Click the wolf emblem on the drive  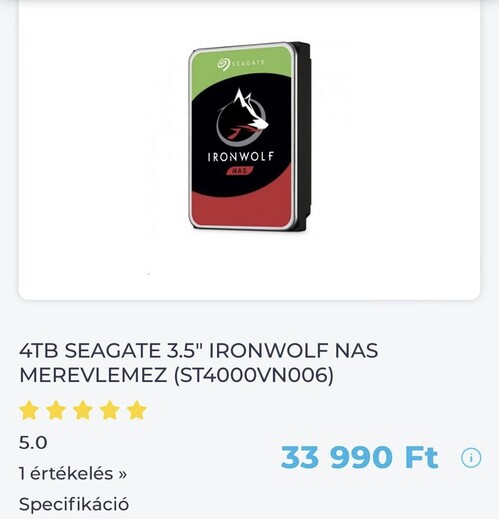click(x=242, y=117)
